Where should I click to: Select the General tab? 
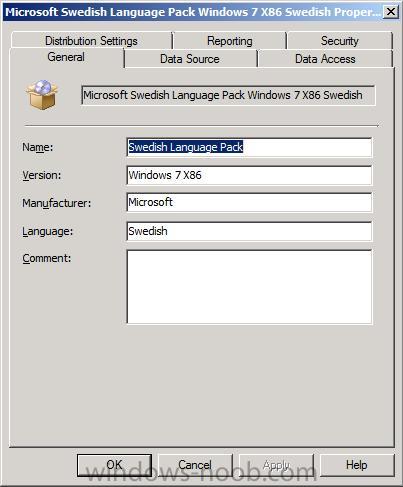coord(66,57)
